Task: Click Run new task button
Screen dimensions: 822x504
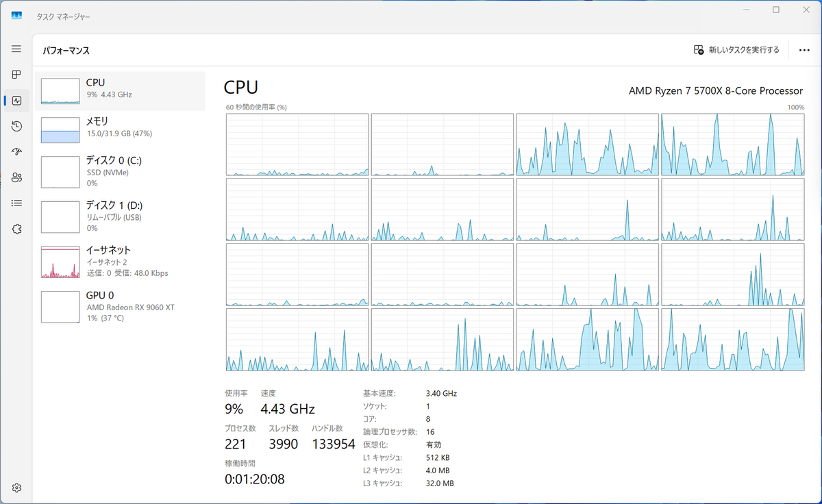Action: (736, 50)
